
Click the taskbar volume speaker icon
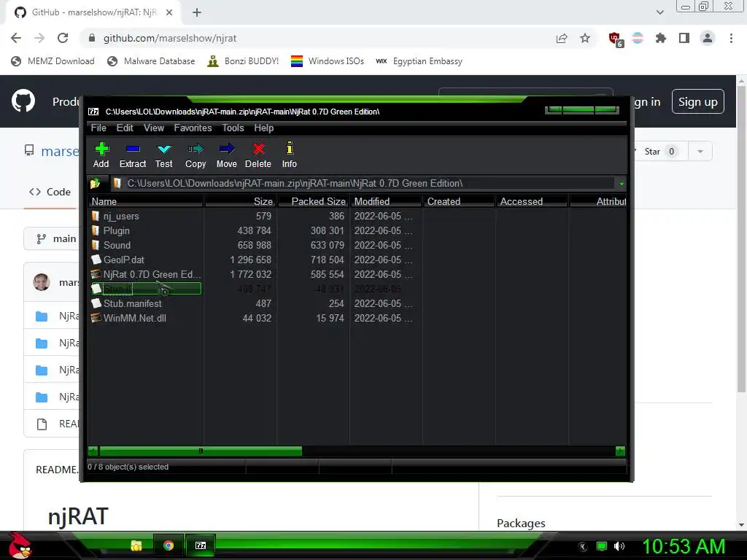point(619,546)
